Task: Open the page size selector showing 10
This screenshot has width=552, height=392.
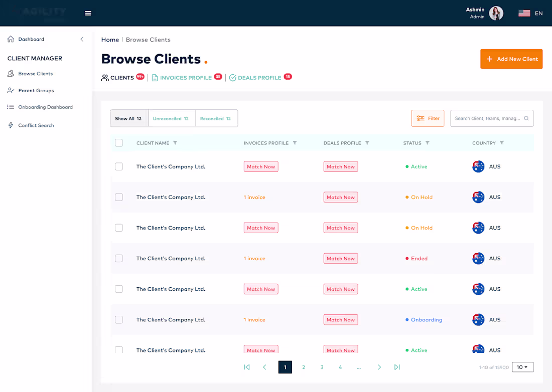Action: [x=522, y=367]
